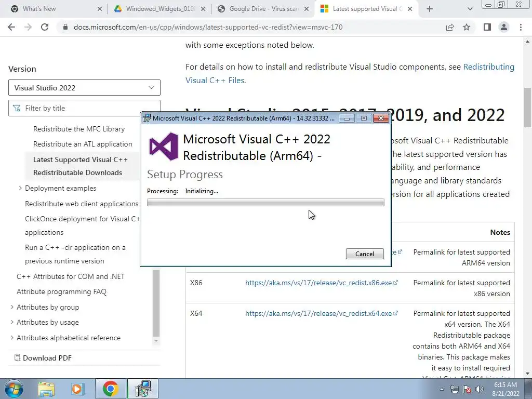Select the Latest supported Visual C++ tab
Image resolution: width=532 pixels, height=399 pixels.
367,9
